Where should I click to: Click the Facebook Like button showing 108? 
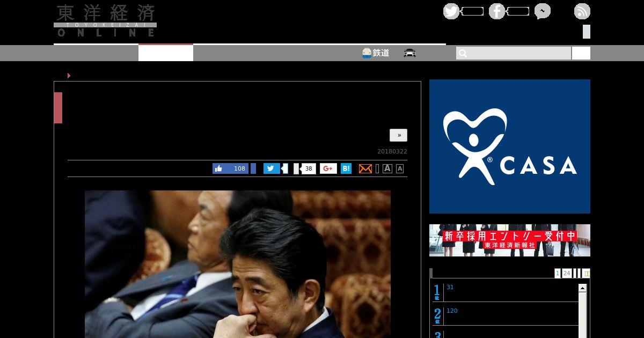(230, 168)
